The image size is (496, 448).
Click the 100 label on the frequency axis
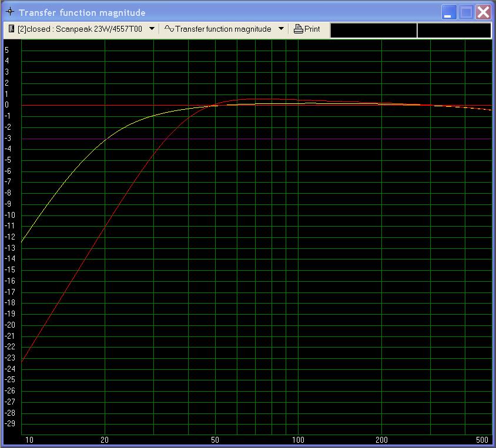coord(299,440)
